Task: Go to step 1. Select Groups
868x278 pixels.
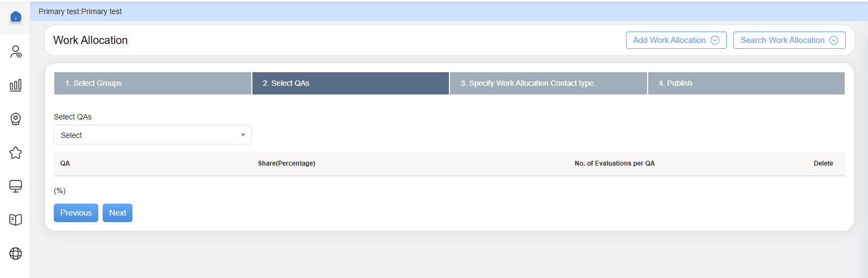Action: [x=153, y=83]
